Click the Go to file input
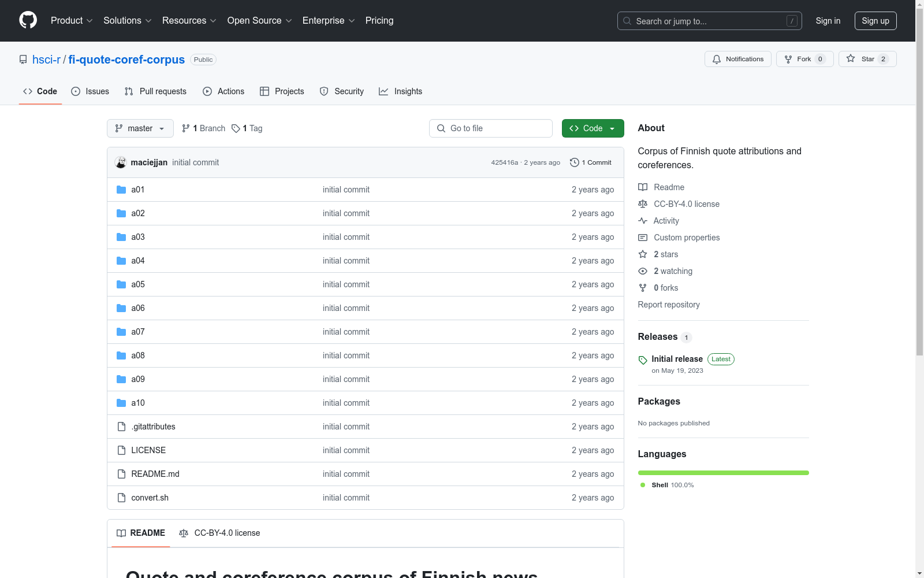The height and width of the screenshot is (578, 924). pos(491,128)
